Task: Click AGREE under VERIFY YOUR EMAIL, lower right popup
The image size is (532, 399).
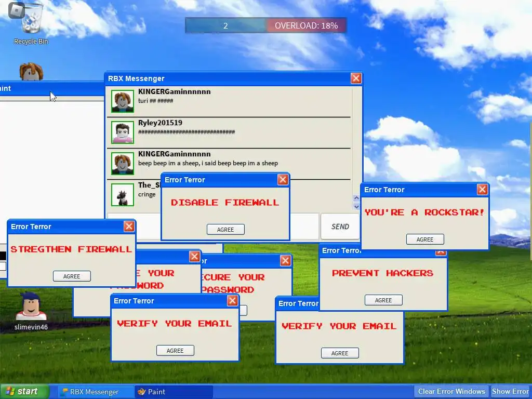Action: [340, 353]
